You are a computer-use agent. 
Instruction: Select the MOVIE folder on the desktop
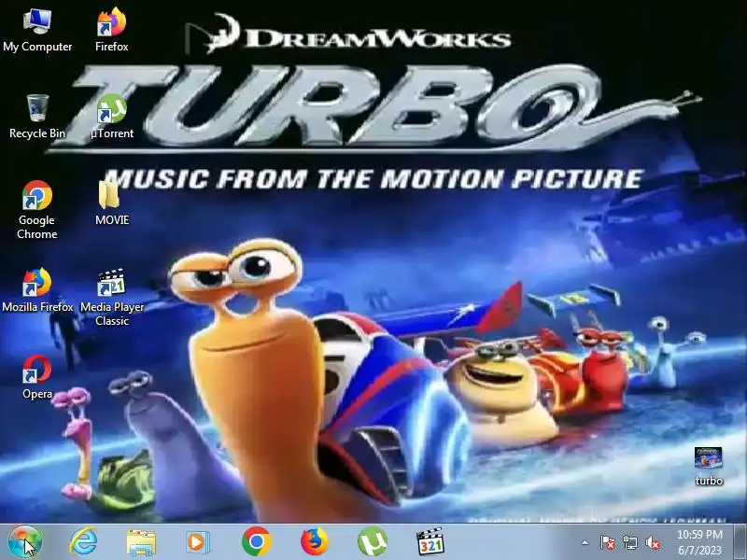112,203
